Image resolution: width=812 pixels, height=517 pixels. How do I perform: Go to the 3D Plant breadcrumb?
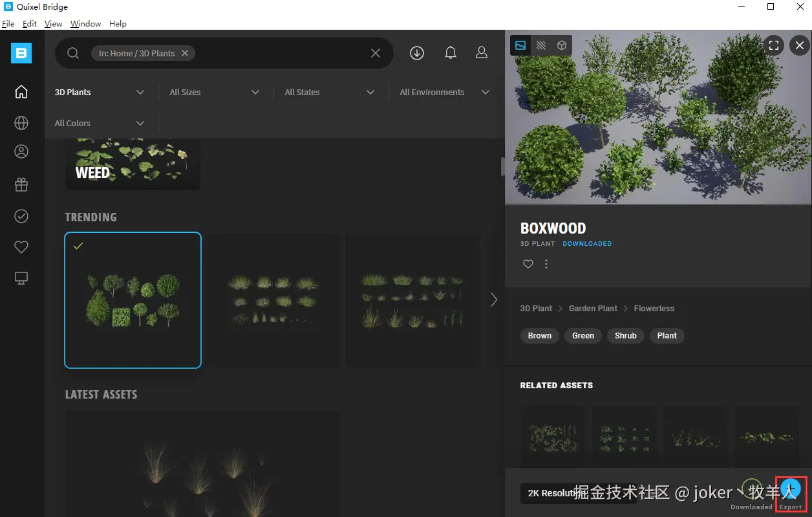[536, 309]
